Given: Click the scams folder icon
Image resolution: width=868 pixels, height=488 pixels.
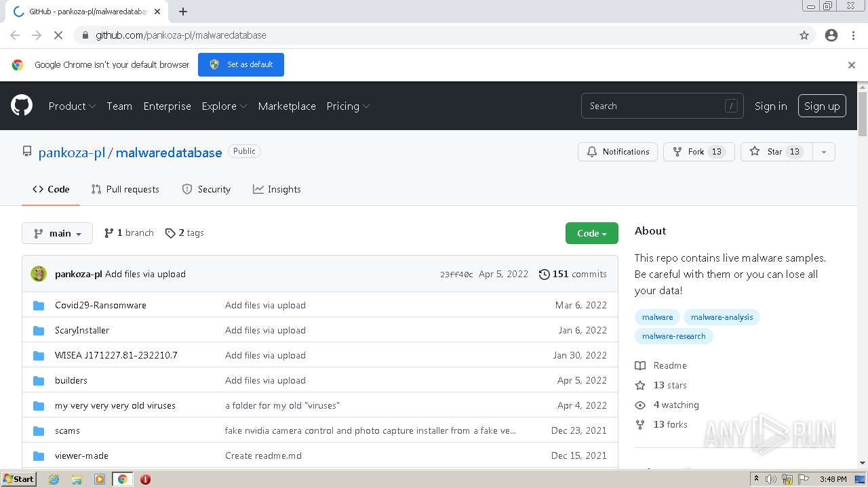Looking at the screenshot, I should coord(39,430).
